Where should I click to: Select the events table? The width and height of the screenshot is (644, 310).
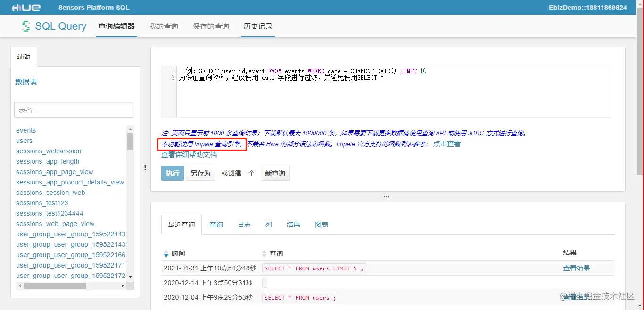click(x=26, y=130)
